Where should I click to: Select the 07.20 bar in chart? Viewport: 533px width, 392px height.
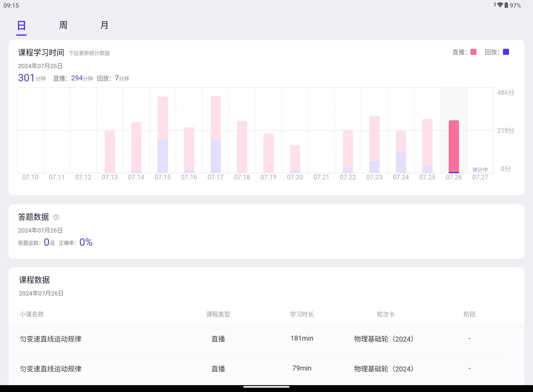(295, 159)
